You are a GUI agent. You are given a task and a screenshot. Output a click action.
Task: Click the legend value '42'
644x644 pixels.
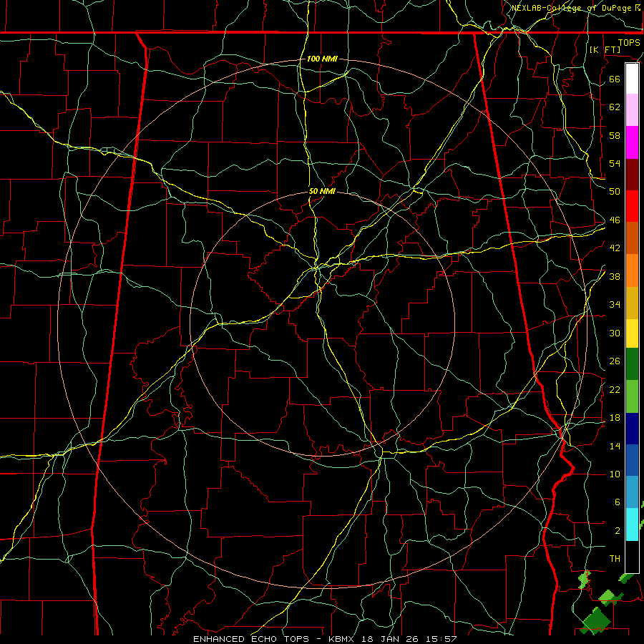point(615,248)
